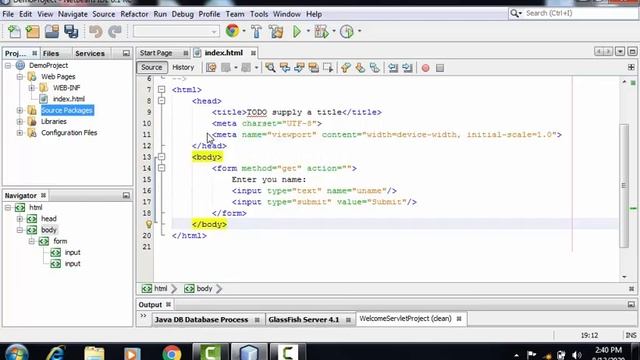Click the Next Bookmark icon
This screenshot has width=640, height=360.
360,68
